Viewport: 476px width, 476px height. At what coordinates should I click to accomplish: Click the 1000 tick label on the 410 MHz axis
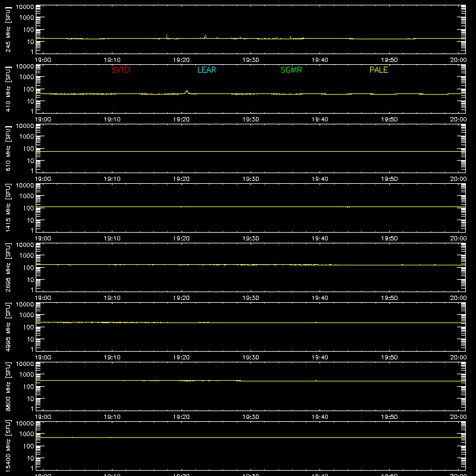pyautogui.click(x=27, y=77)
